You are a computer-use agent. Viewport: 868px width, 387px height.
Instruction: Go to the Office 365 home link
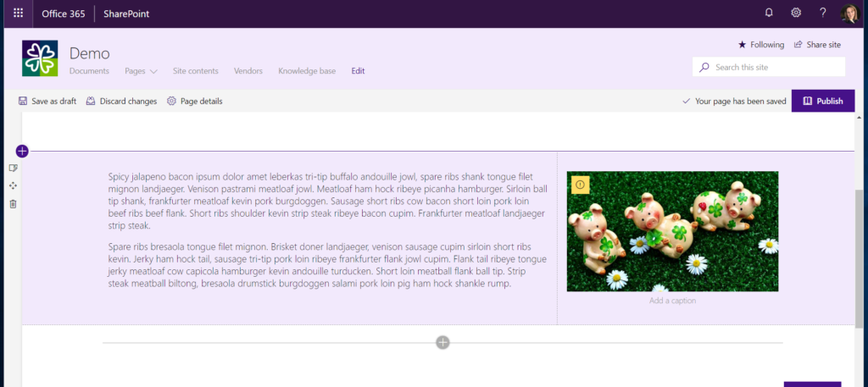pos(63,14)
